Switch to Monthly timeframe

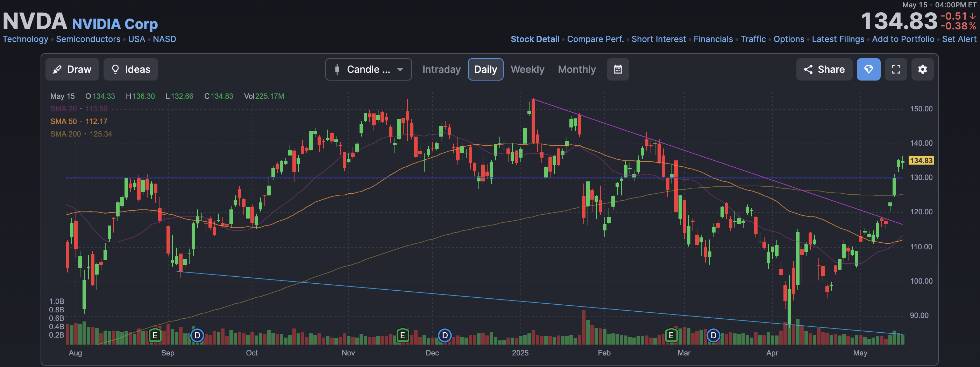pyautogui.click(x=577, y=69)
